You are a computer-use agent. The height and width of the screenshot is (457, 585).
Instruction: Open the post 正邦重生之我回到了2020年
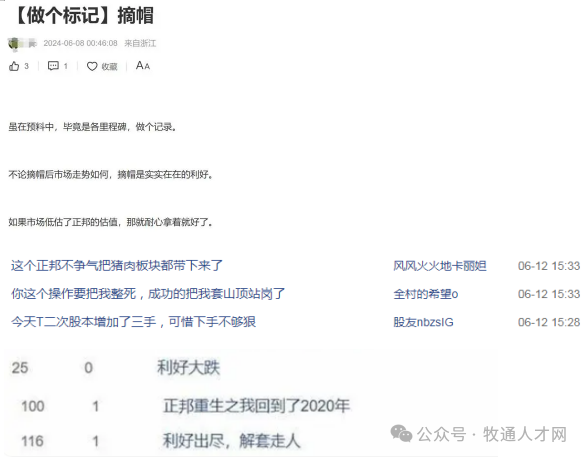(256, 406)
